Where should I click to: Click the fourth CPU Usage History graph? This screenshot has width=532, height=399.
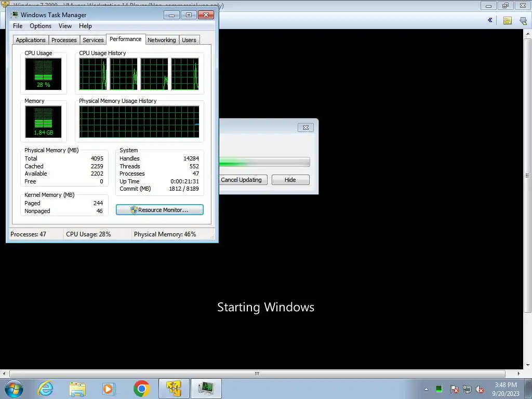pyautogui.click(x=185, y=74)
